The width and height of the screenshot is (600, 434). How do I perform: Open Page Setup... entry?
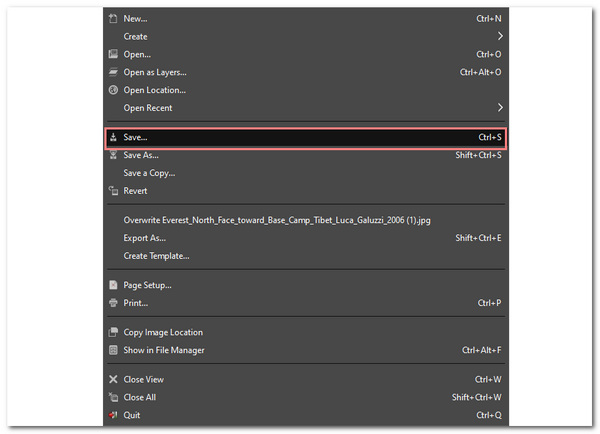click(306, 285)
